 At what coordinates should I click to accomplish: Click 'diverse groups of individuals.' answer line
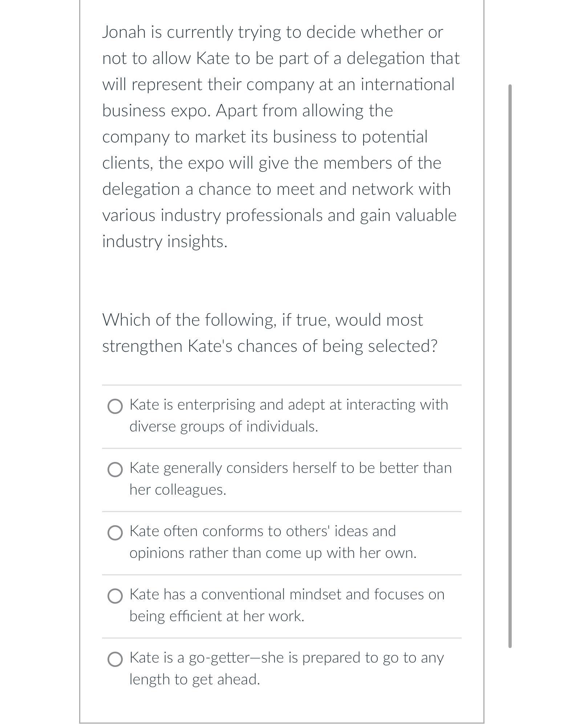(223, 426)
